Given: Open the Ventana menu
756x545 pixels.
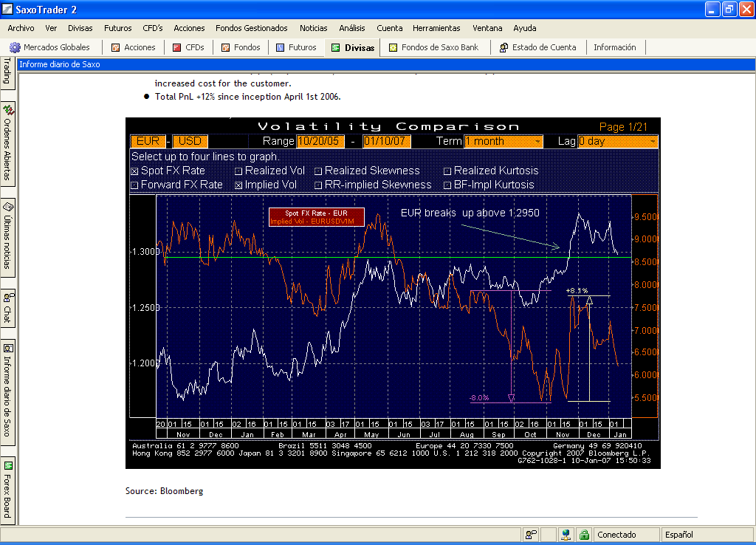Looking at the screenshot, I should [x=487, y=28].
